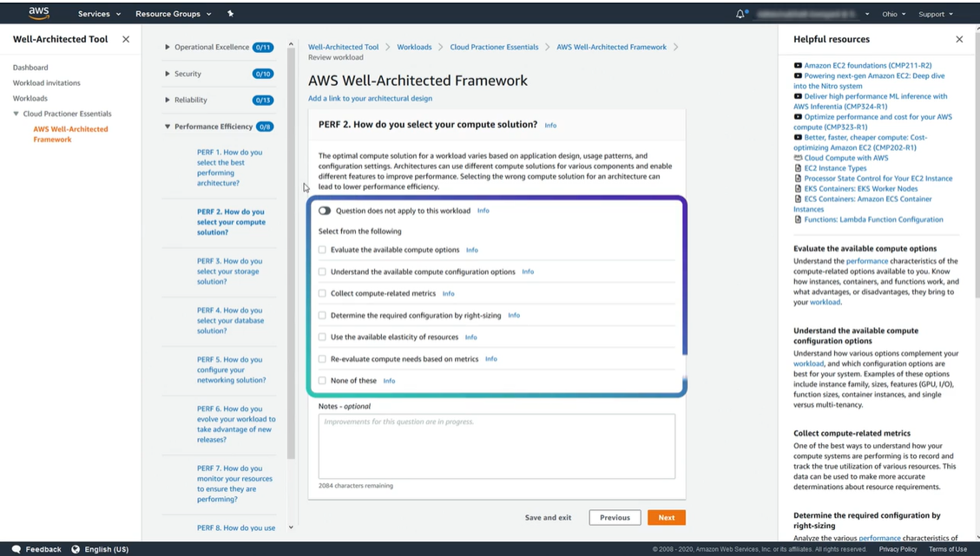Check 'Evaluate the available compute options'
This screenshot has height=556, width=980.
(x=323, y=250)
